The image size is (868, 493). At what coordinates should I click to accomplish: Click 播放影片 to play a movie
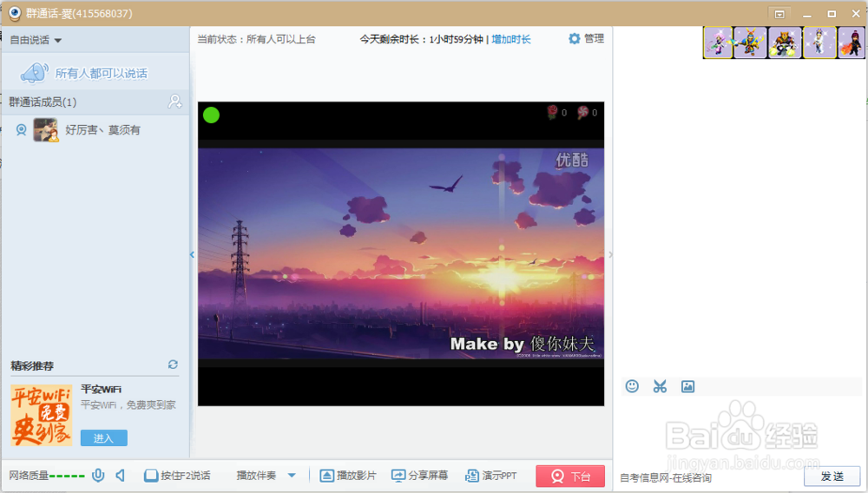(x=348, y=476)
